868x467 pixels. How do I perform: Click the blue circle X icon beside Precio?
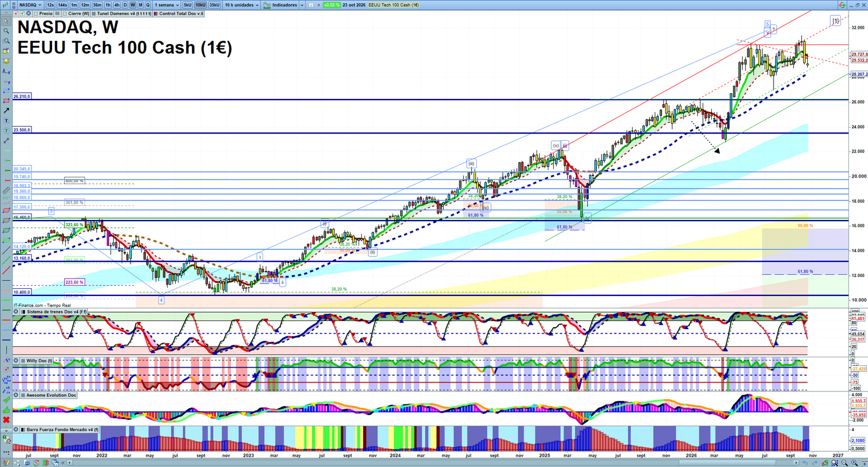(29, 14)
